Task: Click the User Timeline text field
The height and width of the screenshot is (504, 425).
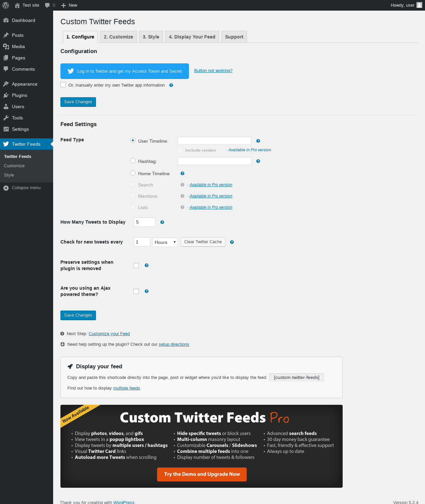Action: [214, 141]
